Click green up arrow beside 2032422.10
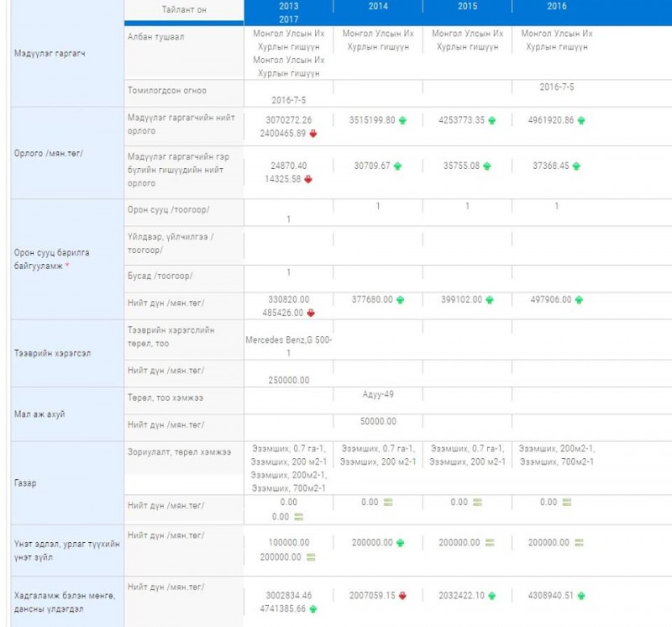Image resolution: width=672 pixels, height=627 pixels. 491,596
